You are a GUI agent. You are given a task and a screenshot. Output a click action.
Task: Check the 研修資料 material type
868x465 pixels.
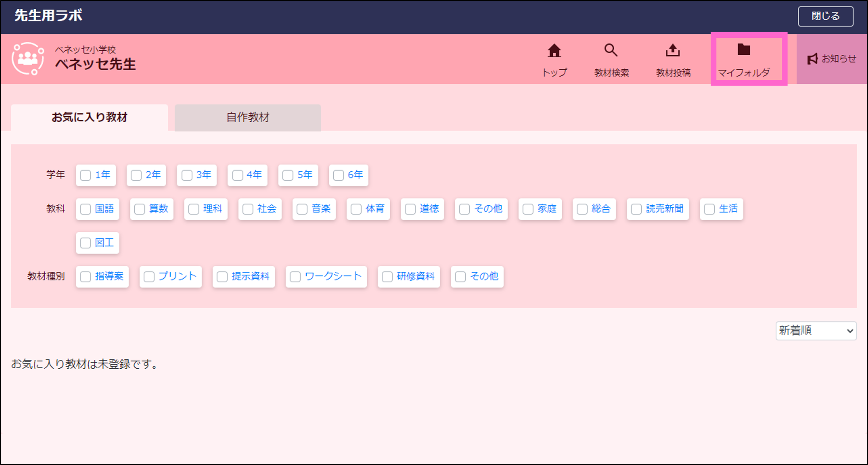point(387,276)
